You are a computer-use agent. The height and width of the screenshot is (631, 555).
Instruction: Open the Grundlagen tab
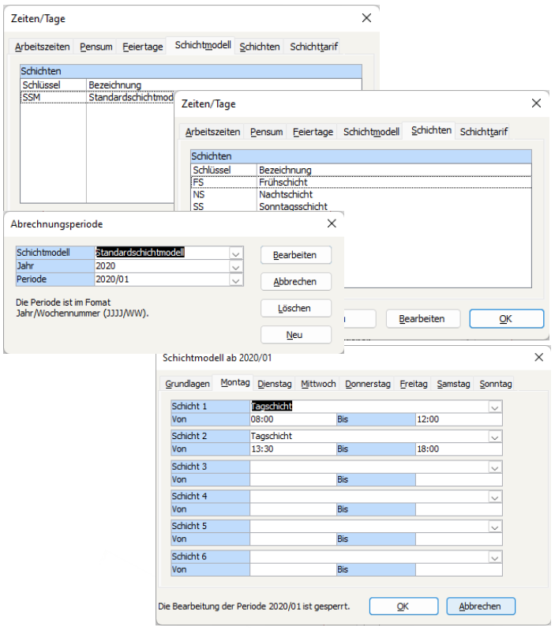(x=188, y=384)
